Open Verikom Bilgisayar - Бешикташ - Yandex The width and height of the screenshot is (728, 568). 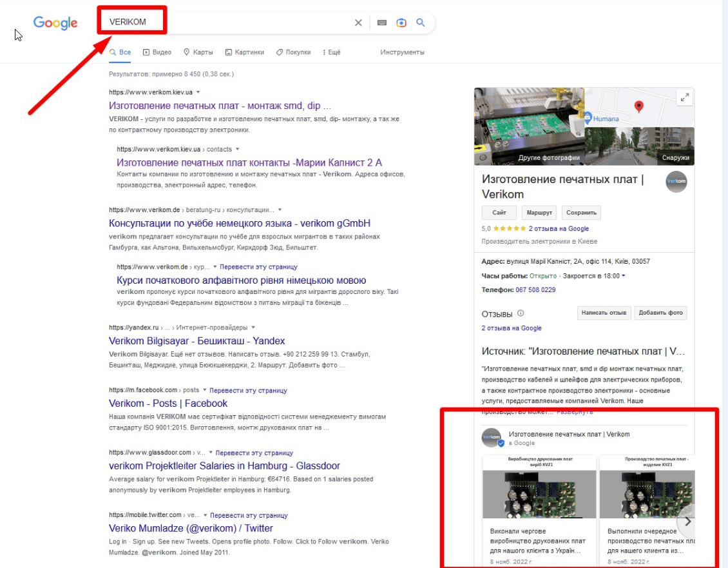197,340
